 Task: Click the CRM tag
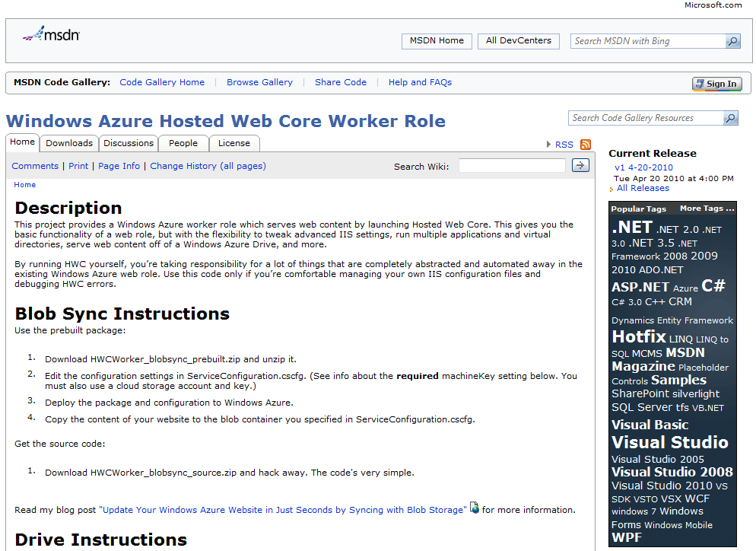[680, 301]
